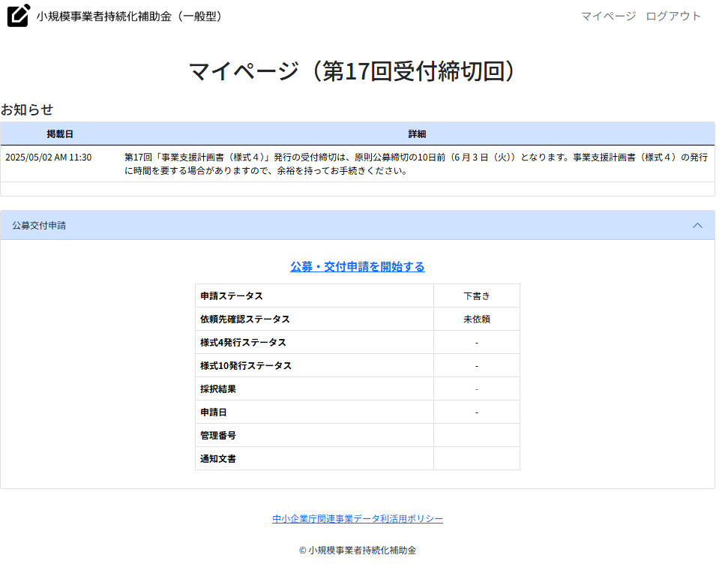Image resolution: width=728 pixels, height=570 pixels.
Task: Click the pencil-and-paper logo icon
Action: (19, 15)
